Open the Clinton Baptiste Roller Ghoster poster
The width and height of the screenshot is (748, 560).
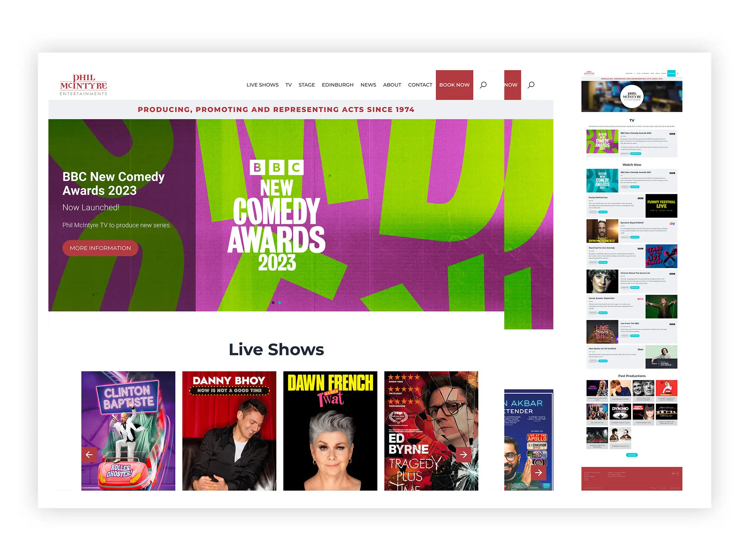(x=128, y=431)
